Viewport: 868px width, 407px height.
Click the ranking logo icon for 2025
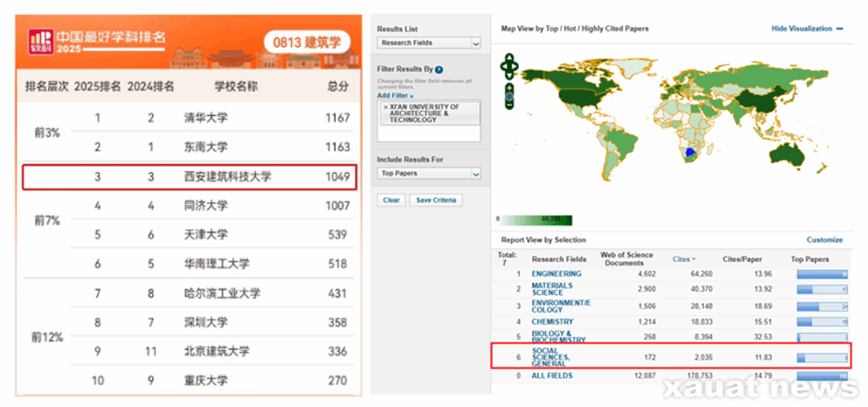(40, 42)
